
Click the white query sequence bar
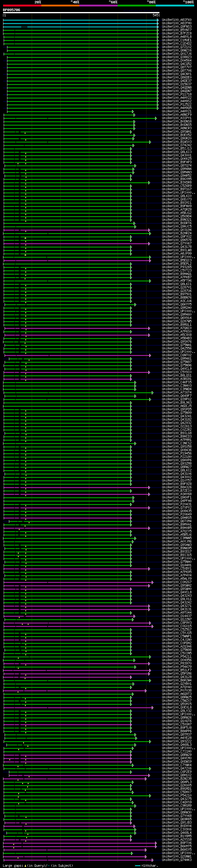pos(81,13)
